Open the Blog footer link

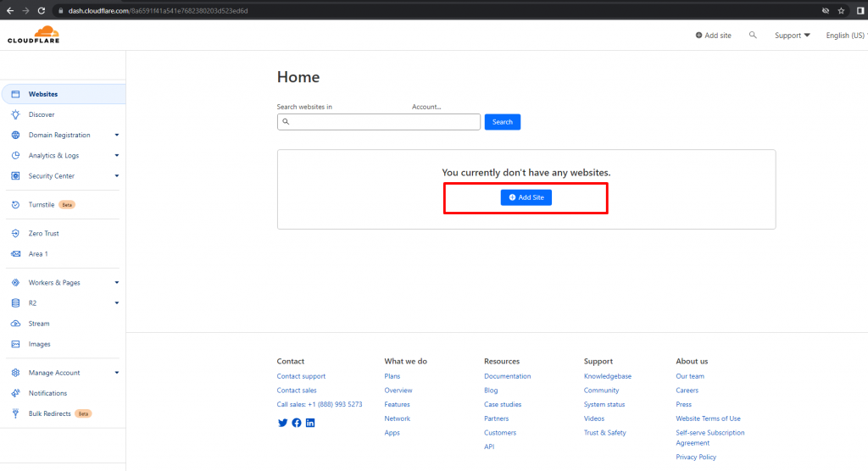point(491,391)
